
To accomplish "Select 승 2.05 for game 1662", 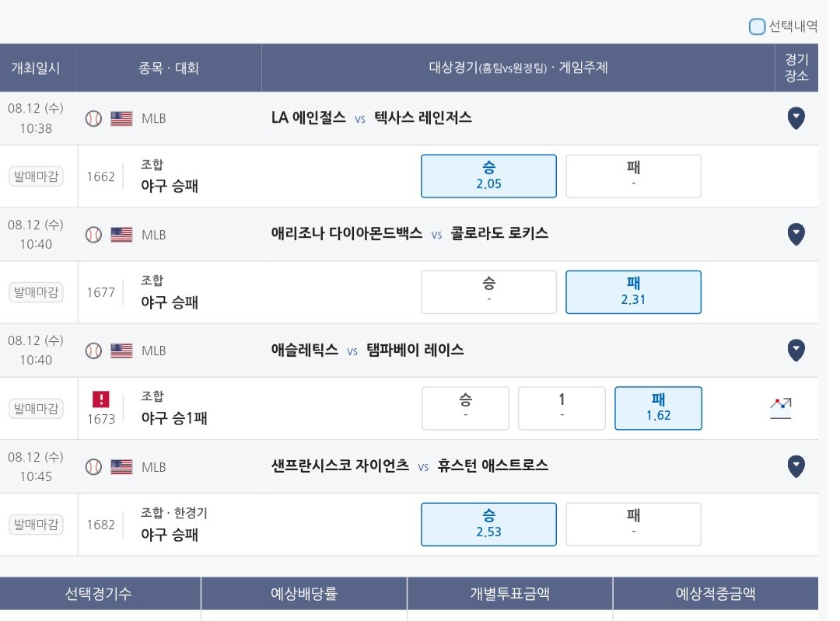I will [488, 176].
